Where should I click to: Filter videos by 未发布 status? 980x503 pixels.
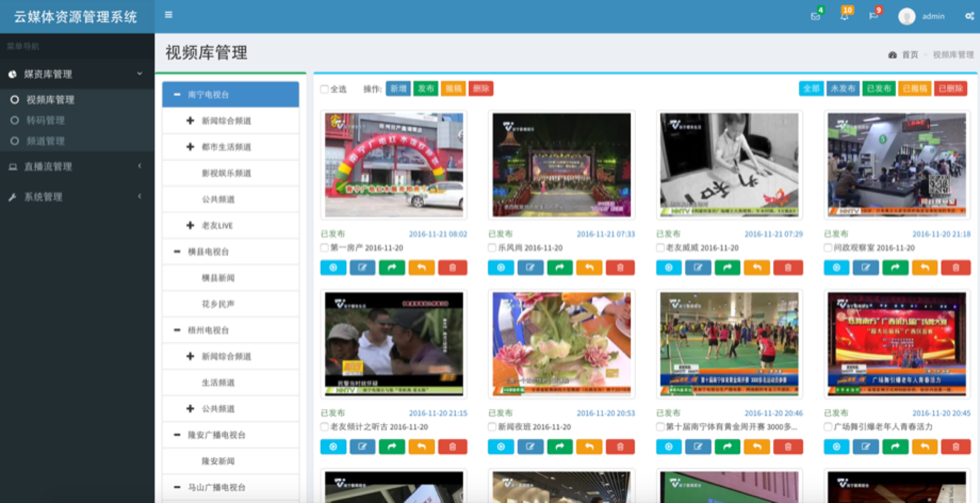(843, 88)
